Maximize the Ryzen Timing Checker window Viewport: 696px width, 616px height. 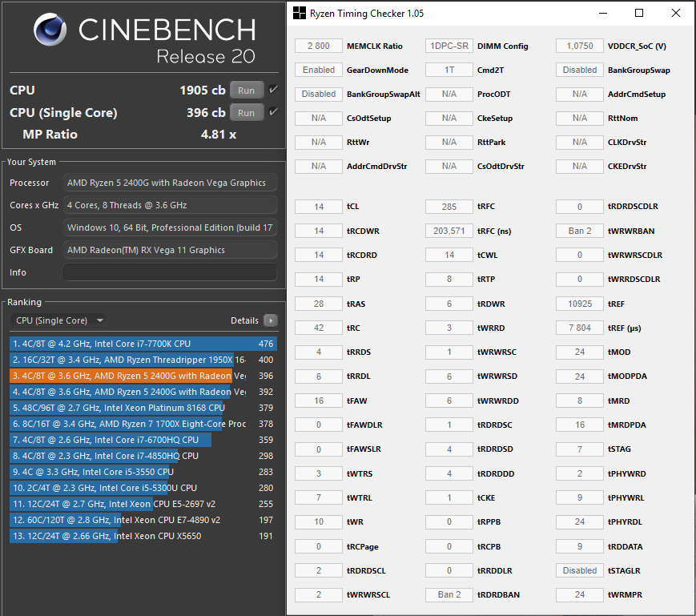click(639, 14)
